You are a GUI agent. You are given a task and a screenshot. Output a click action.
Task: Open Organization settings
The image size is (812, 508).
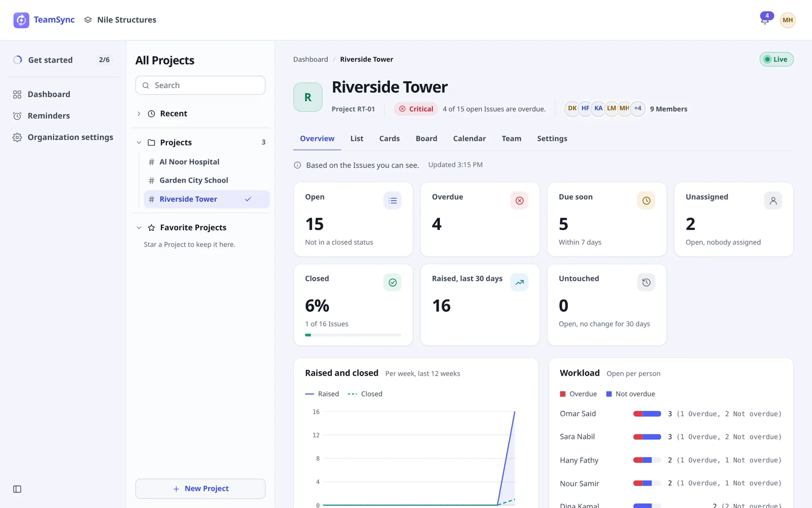click(x=63, y=137)
